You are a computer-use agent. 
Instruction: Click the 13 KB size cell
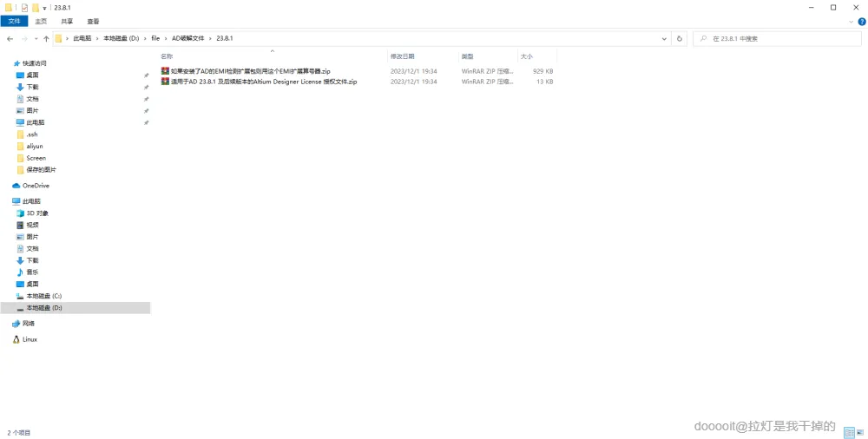[x=544, y=82]
